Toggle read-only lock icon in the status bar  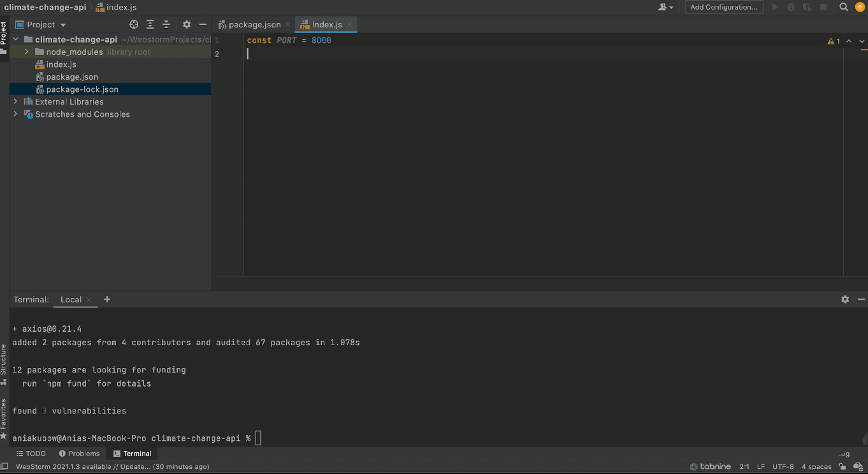coord(843,466)
